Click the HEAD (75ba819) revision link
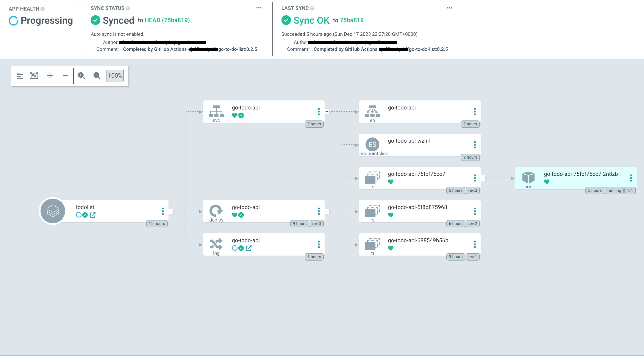This screenshot has width=644, height=356. point(167,20)
